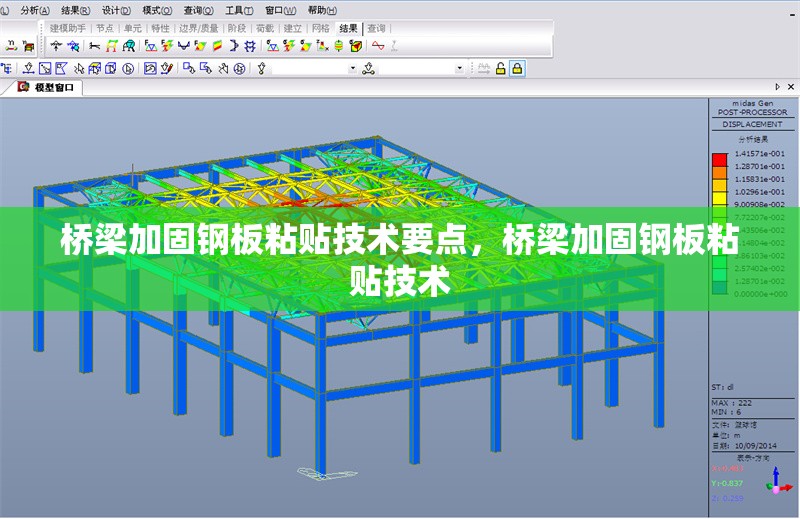800x519 pixels.
Task: Click the globe rotate view icon
Action: tap(239, 68)
